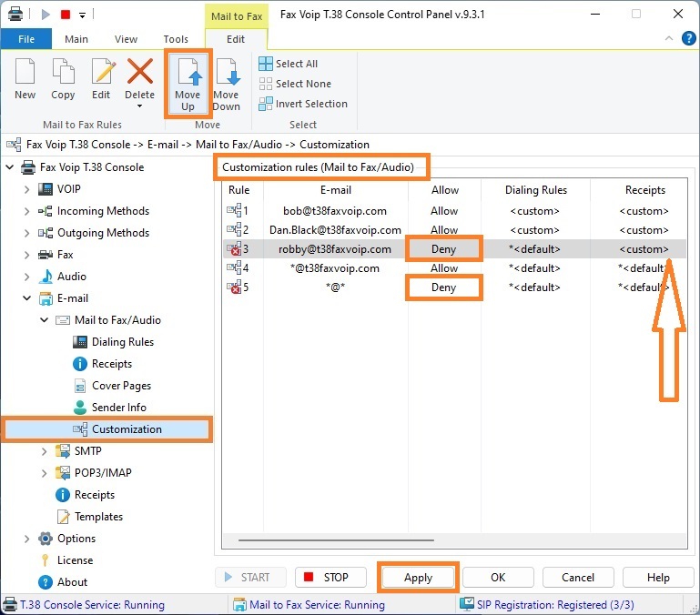Select rule 1 bob@t38faxvoip.com
700x615 pixels.
(454, 211)
